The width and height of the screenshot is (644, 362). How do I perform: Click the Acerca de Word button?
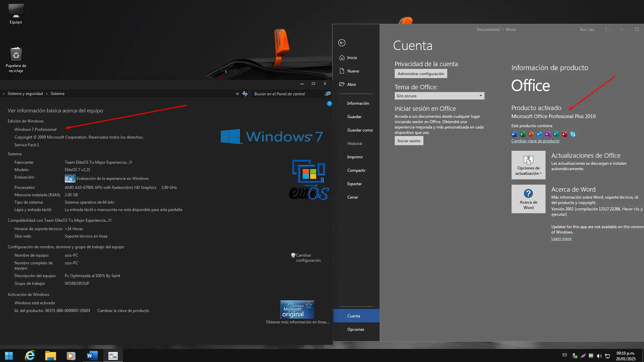[x=528, y=199]
